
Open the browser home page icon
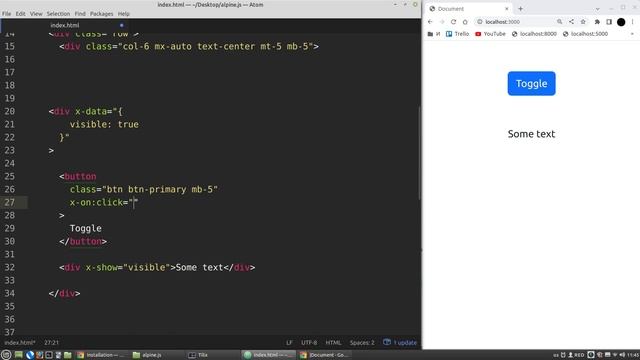click(465, 22)
